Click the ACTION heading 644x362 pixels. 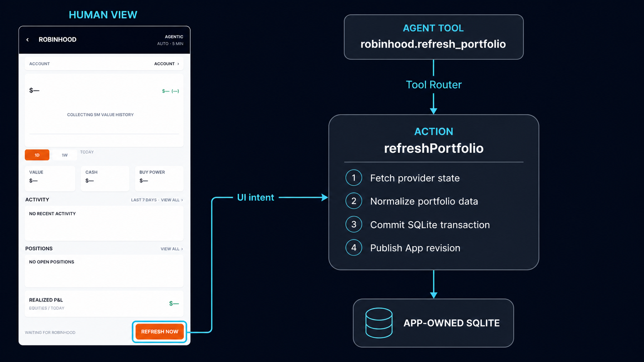(x=434, y=132)
